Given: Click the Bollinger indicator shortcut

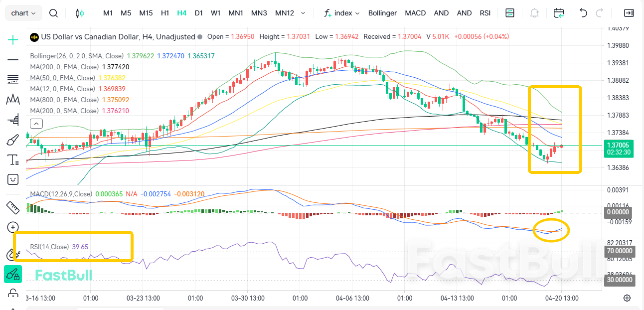Looking at the screenshot, I should tap(382, 13).
